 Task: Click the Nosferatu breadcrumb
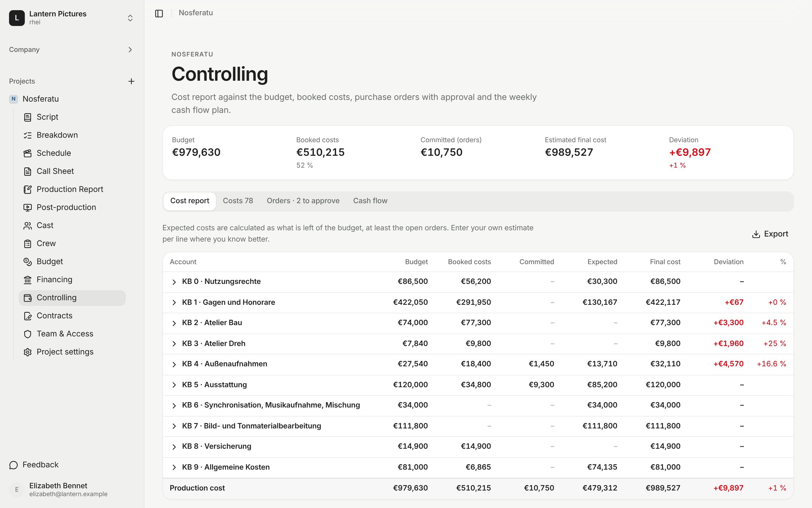[196, 13]
